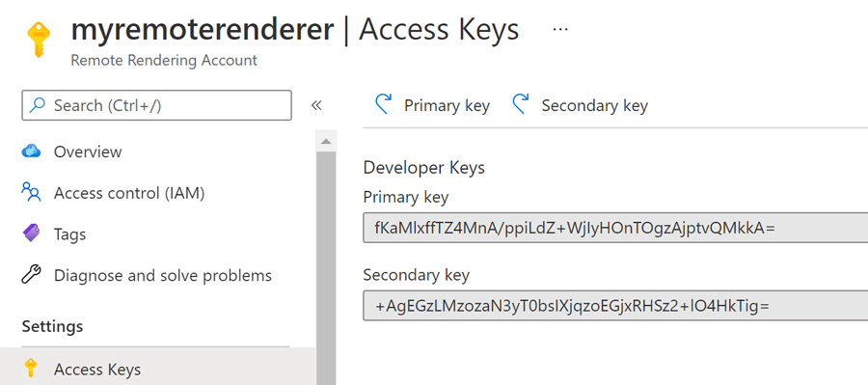
Task: Open the ellipsis more options menu
Action: point(560,29)
